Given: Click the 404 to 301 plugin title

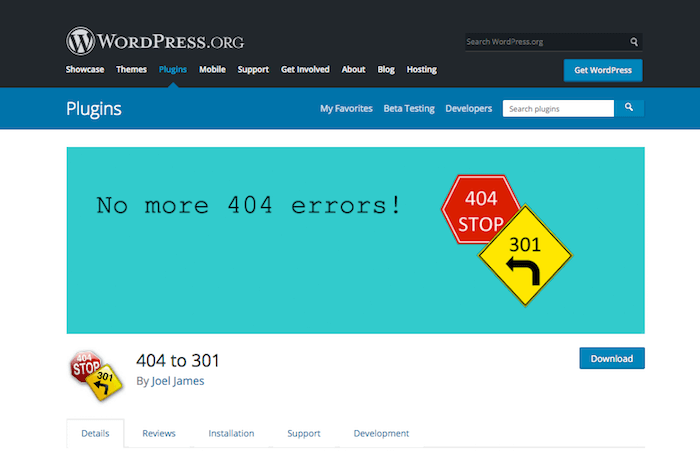Looking at the screenshot, I should tap(178, 361).
